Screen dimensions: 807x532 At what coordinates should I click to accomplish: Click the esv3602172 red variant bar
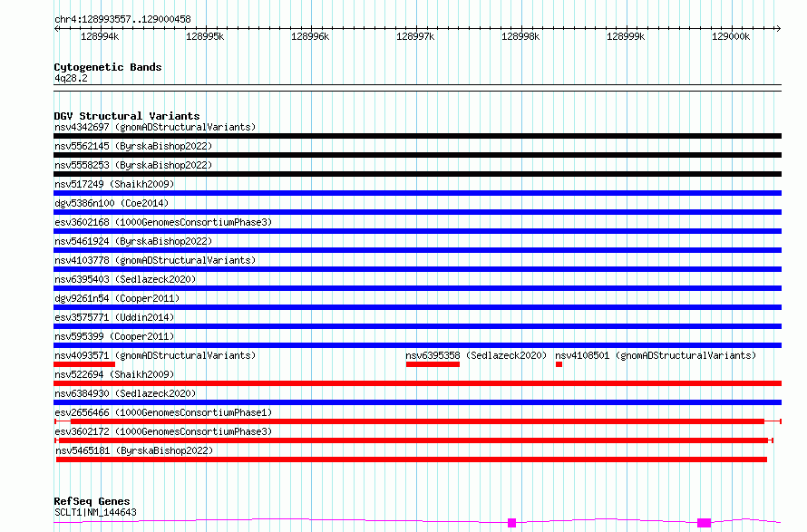(413, 440)
